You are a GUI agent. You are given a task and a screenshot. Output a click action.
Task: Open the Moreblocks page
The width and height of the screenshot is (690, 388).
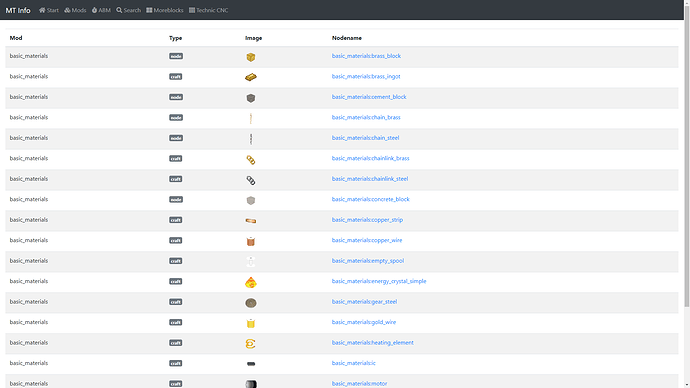point(165,10)
